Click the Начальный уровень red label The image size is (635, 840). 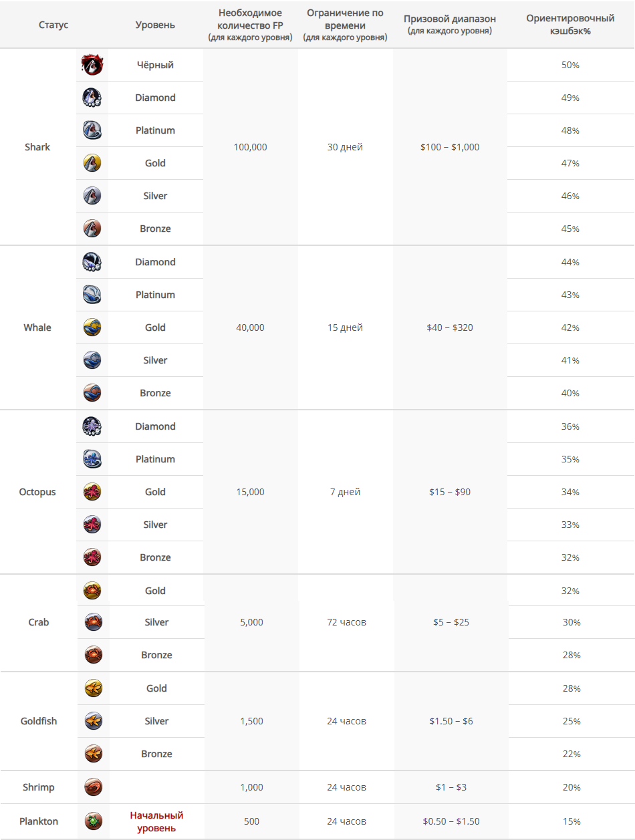(156, 821)
